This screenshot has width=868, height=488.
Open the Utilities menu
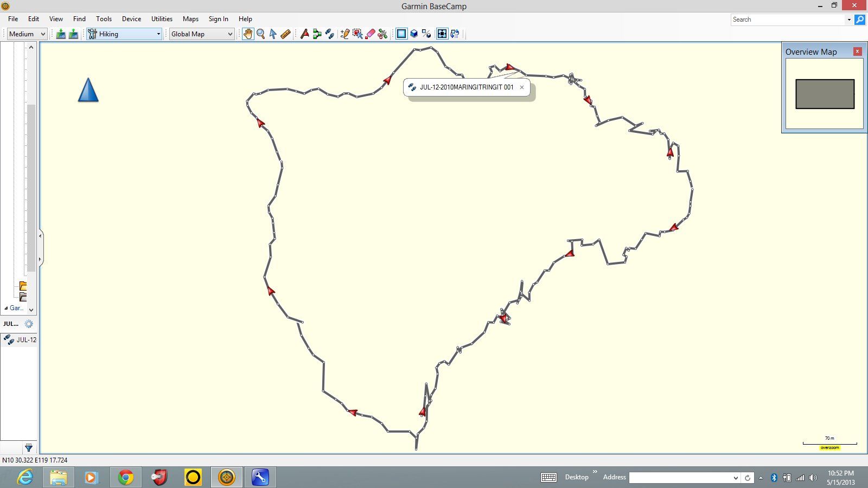[x=162, y=18]
